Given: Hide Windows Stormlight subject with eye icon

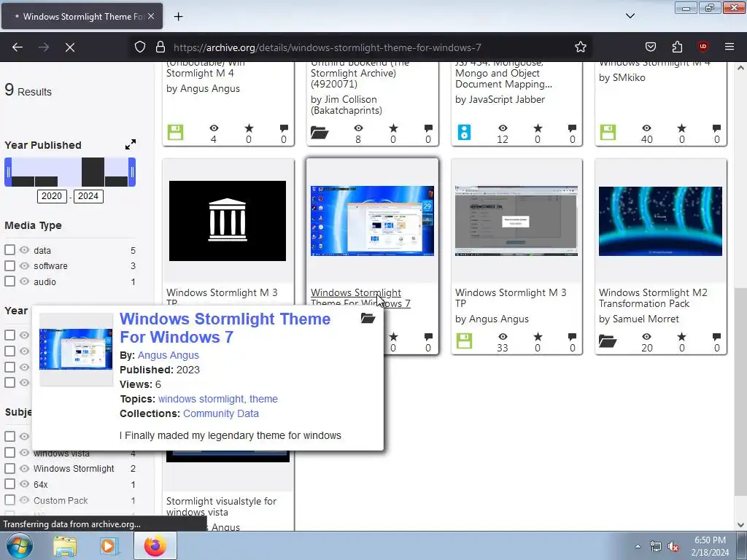Looking at the screenshot, I should pos(24,469).
